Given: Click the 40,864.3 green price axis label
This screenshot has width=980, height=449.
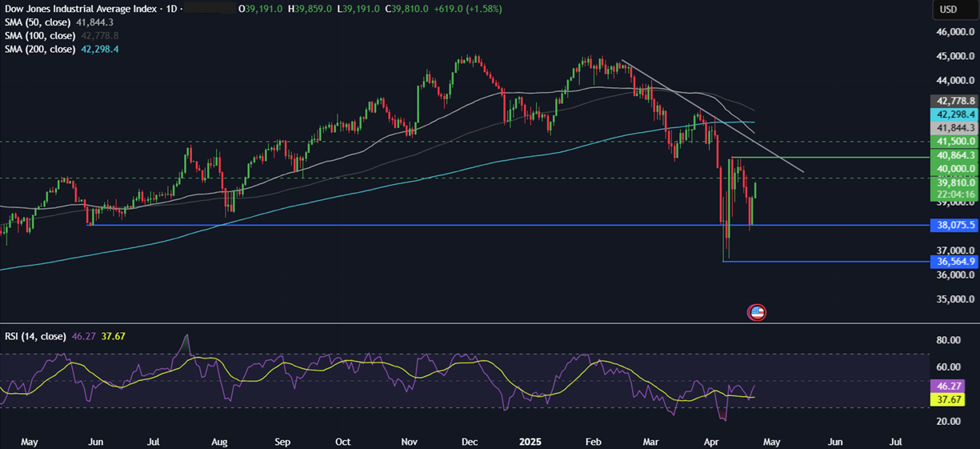Looking at the screenshot, I should (x=954, y=155).
